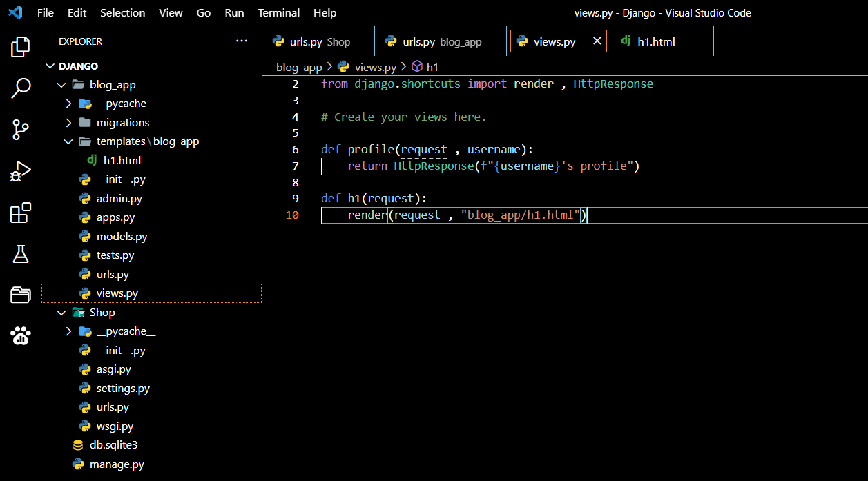
Task: Collapse the DJANGO workspace root
Action: click(50, 66)
